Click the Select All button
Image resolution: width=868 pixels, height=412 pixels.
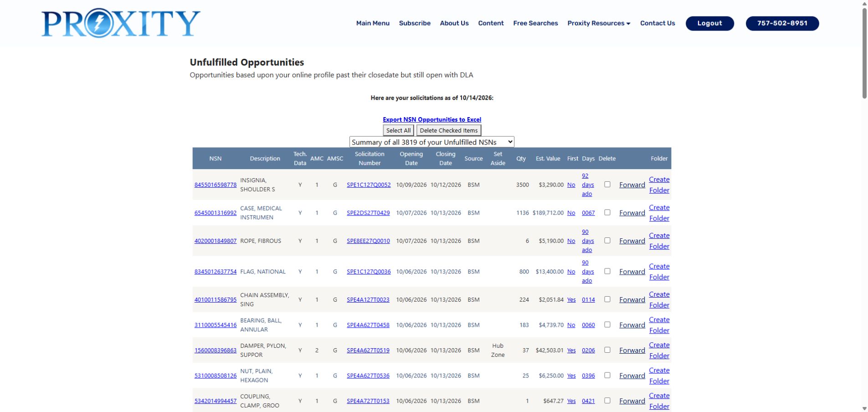398,130
